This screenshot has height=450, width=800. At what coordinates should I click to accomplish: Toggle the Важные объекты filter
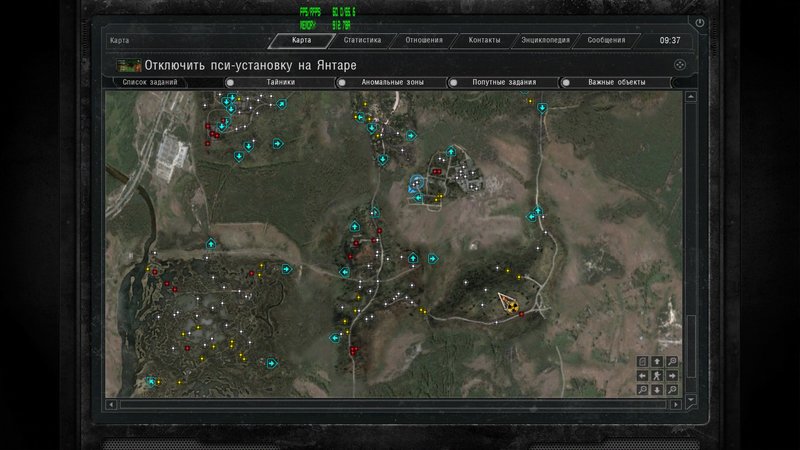[x=566, y=83]
